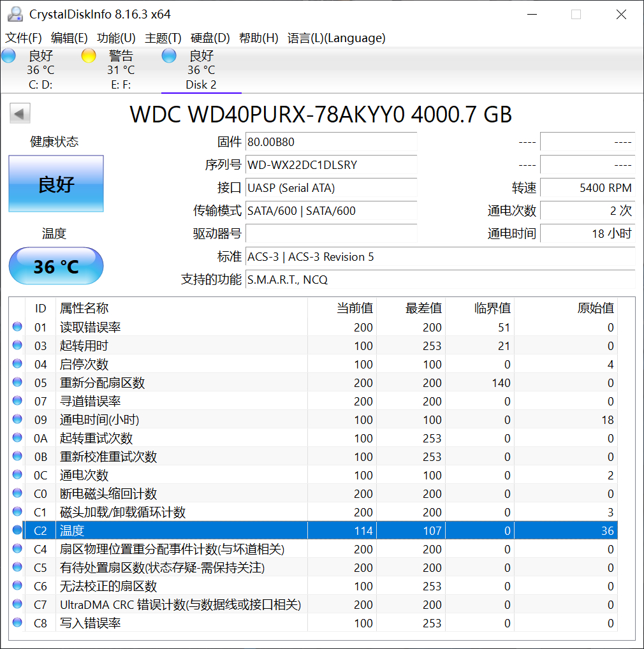Click status orb of attribute C5 有待处置扇区数
This screenshot has width=644, height=649.
coord(17,567)
